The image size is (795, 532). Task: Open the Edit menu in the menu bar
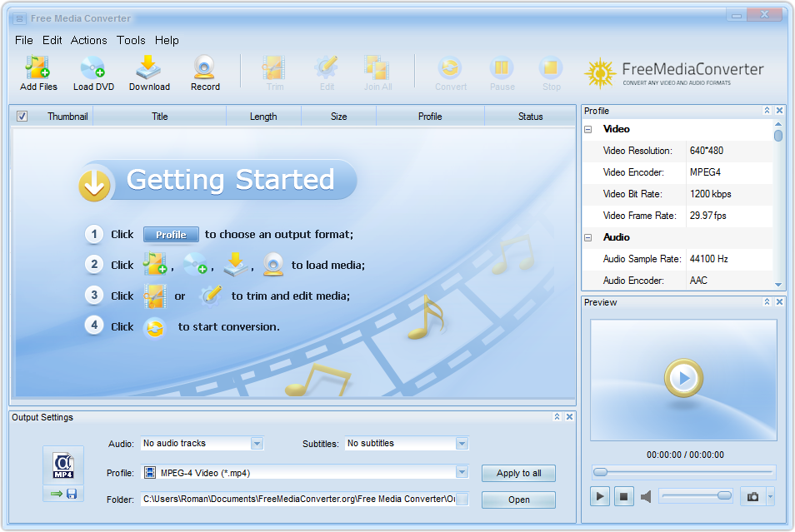click(x=52, y=40)
